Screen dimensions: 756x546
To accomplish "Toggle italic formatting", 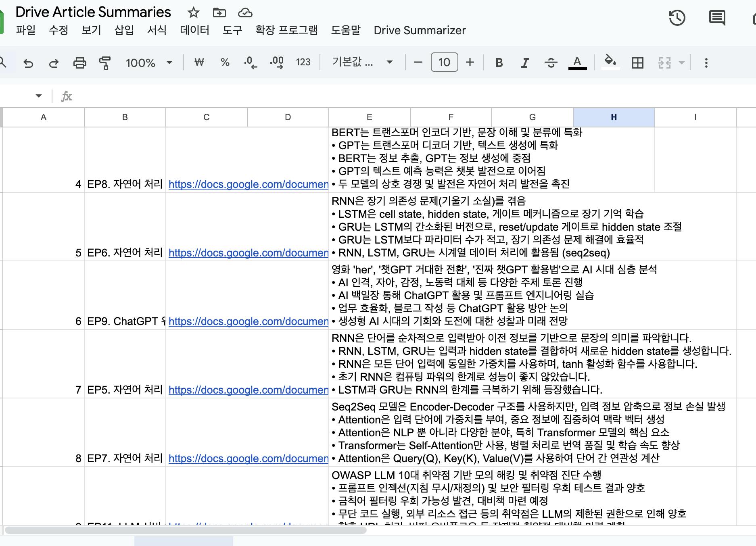I will pos(525,63).
